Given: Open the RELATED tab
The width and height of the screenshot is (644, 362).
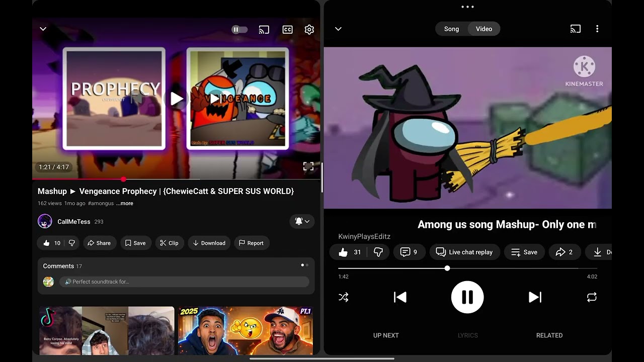Looking at the screenshot, I should (549, 335).
